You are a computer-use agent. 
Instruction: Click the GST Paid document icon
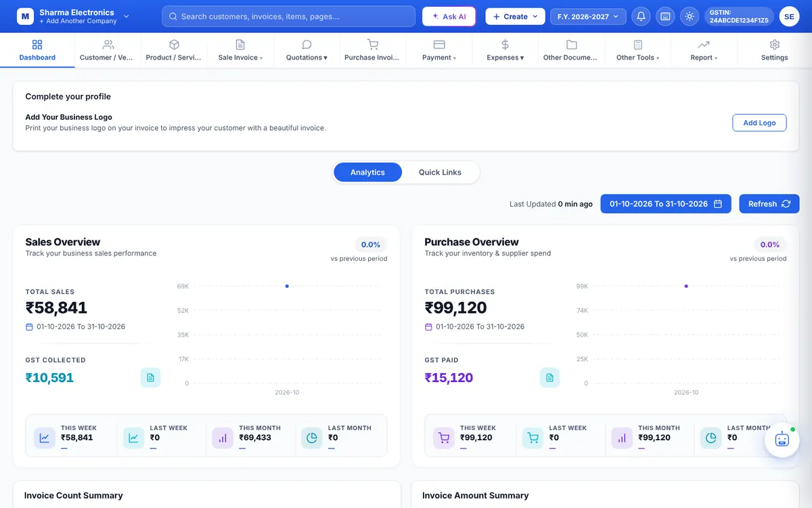point(549,377)
